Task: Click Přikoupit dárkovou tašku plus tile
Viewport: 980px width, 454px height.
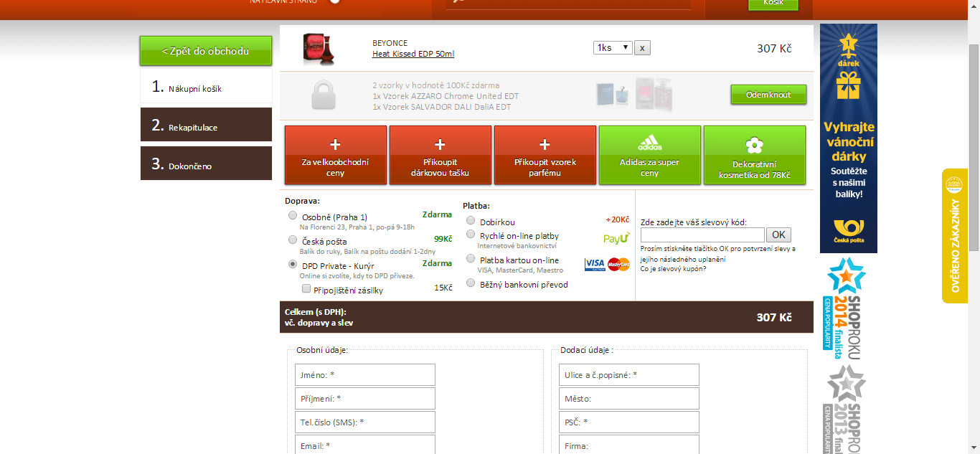Action: pyautogui.click(x=440, y=155)
